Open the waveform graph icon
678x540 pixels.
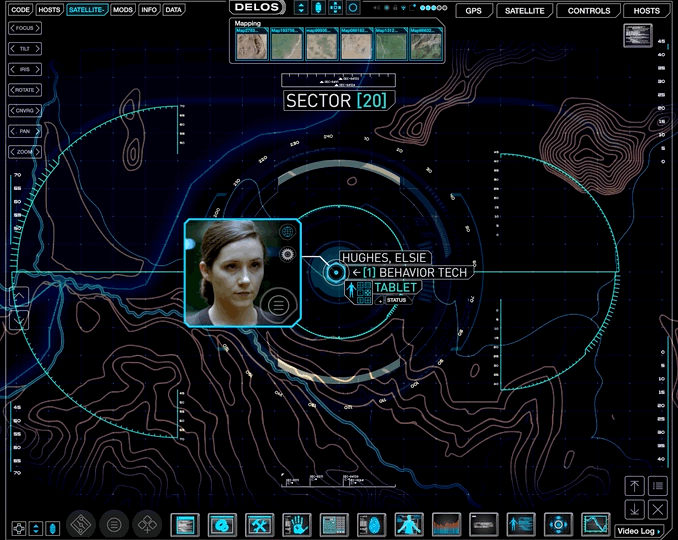point(595,525)
